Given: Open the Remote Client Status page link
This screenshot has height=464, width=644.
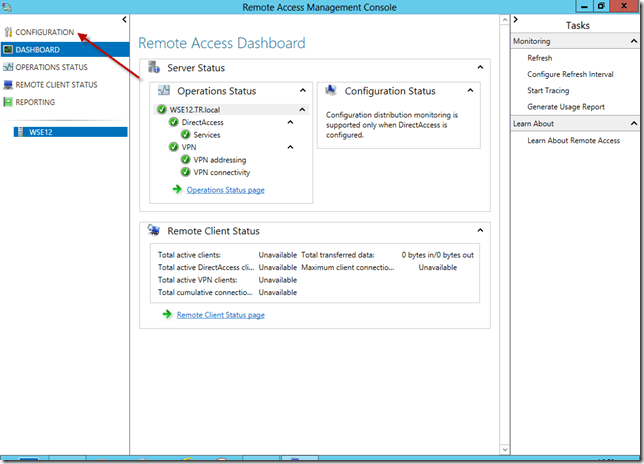Looking at the screenshot, I should point(220,315).
